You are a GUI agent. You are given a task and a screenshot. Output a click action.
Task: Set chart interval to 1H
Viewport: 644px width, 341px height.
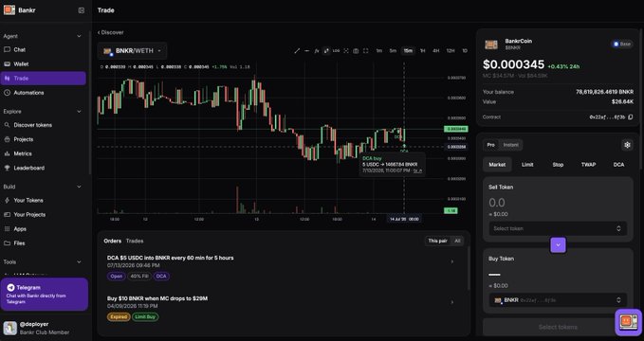tap(422, 51)
